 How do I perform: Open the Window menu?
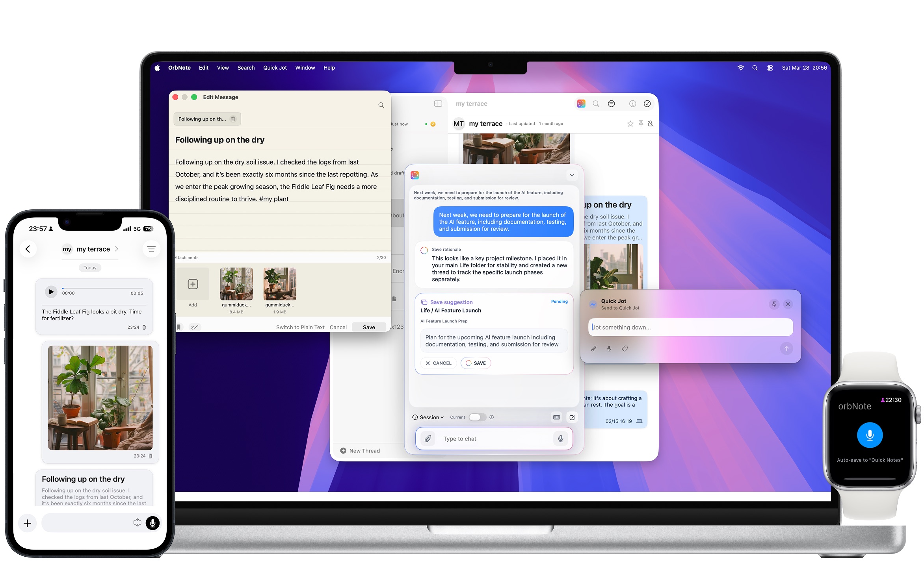tap(305, 68)
